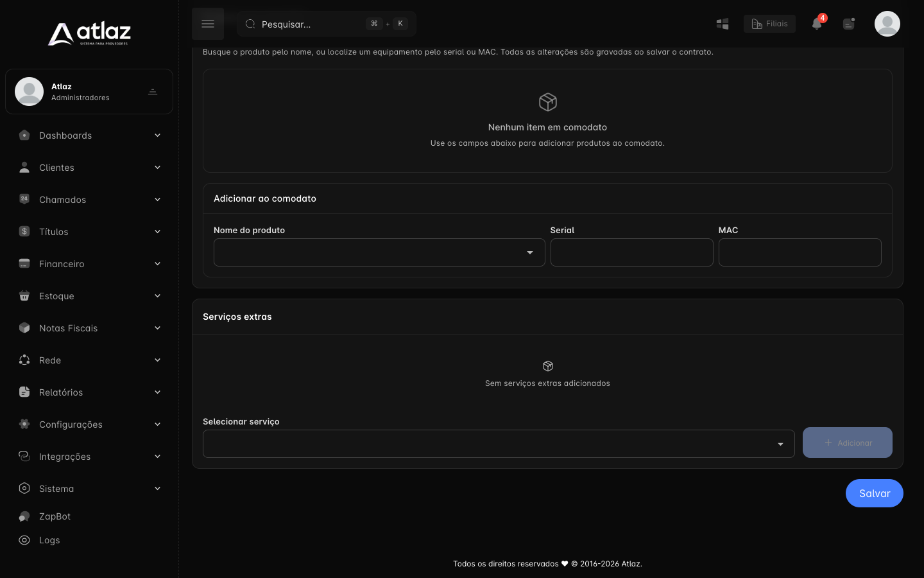The width and height of the screenshot is (924, 578).
Task: Open the messages icon beside the bell
Action: 849,24
